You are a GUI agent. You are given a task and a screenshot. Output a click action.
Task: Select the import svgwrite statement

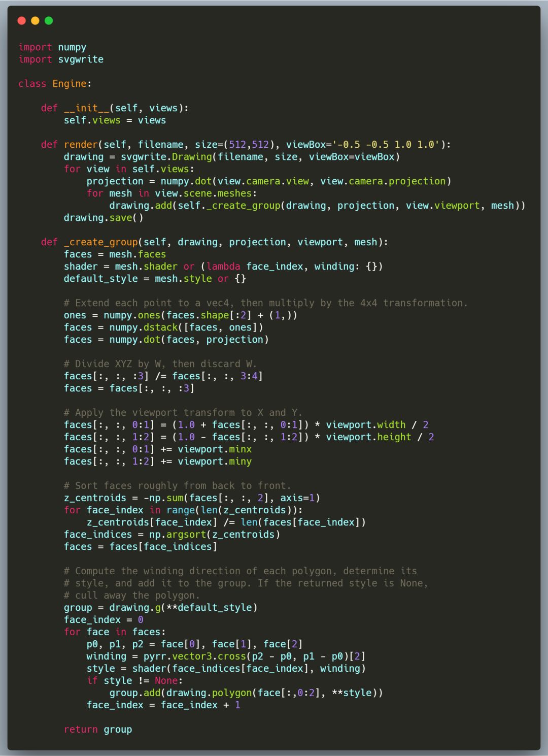point(61,59)
